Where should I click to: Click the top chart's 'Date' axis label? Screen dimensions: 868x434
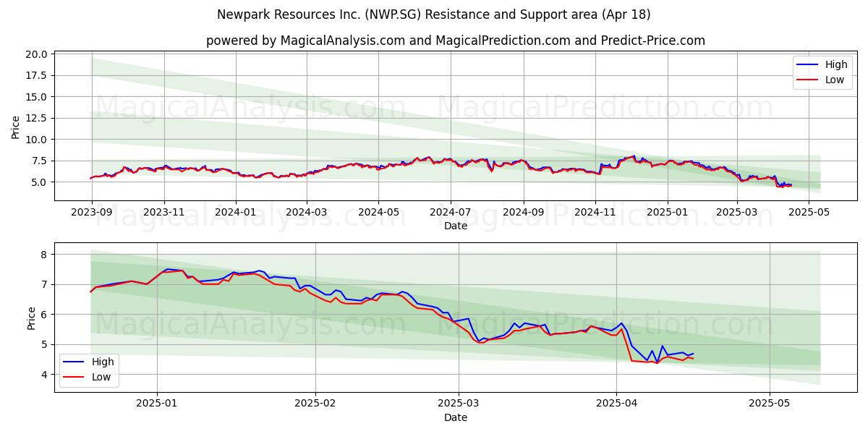456,226
